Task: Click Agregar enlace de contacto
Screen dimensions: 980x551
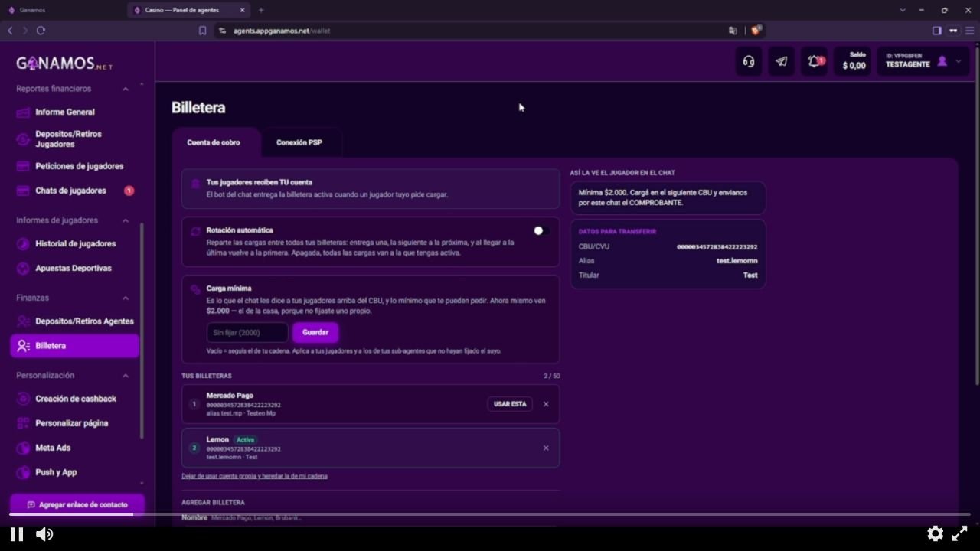Action: pyautogui.click(x=77, y=505)
